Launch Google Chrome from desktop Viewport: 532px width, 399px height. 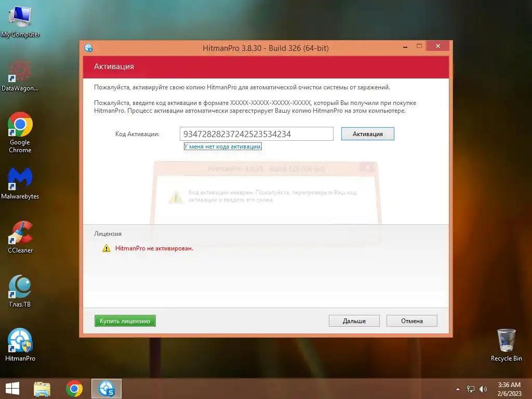[x=20, y=132]
